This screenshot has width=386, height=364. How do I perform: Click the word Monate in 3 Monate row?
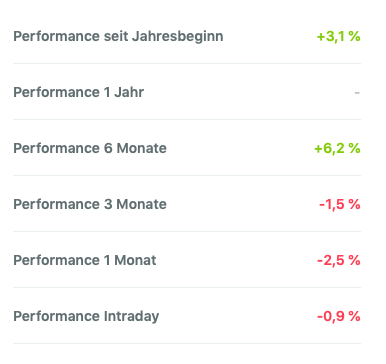(142, 204)
